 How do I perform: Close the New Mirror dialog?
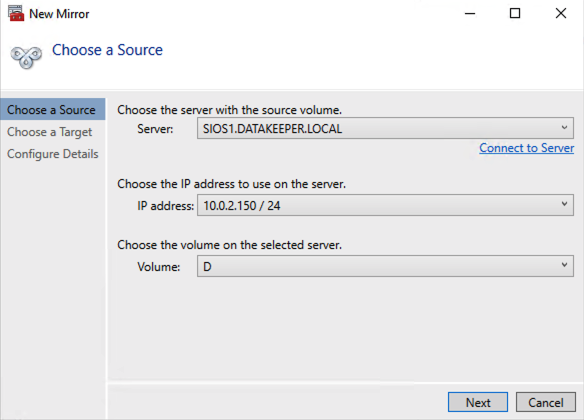click(561, 14)
